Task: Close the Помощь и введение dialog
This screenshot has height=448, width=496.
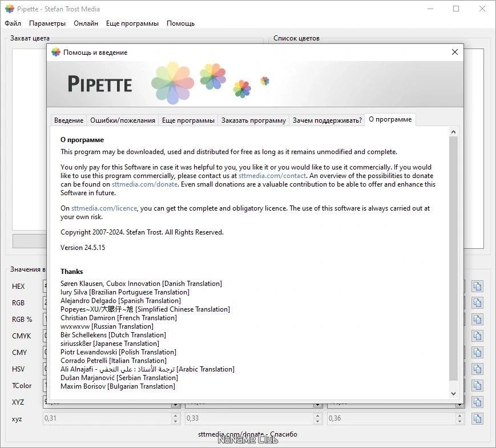Action: click(454, 52)
